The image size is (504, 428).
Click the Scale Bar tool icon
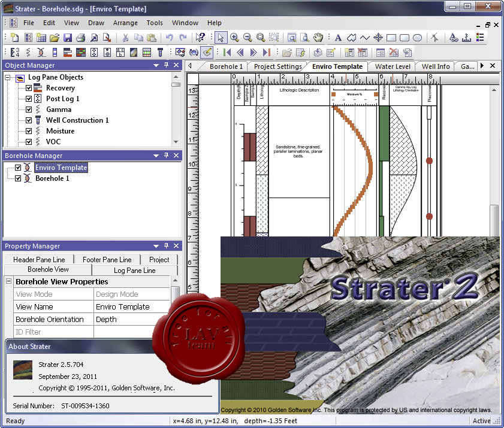(x=466, y=38)
